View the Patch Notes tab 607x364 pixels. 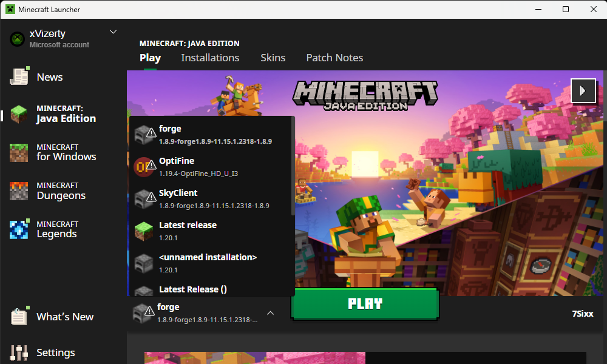334,58
